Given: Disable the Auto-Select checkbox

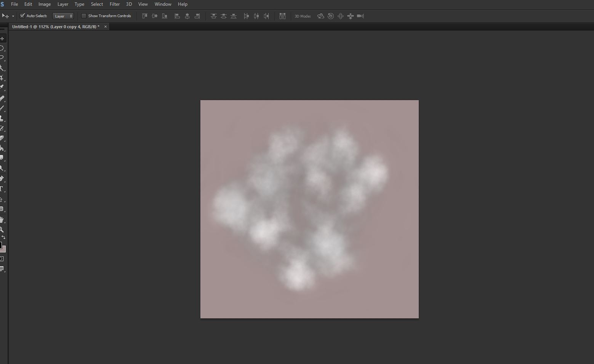Looking at the screenshot, I should pyautogui.click(x=22, y=16).
